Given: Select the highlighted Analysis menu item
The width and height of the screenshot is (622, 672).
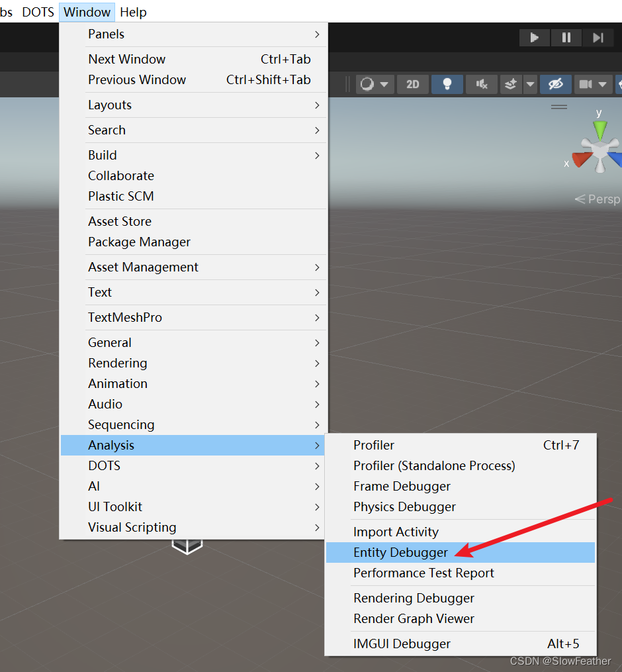Looking at the screenshot, I should pyautogui.click(x=193, y=446).
